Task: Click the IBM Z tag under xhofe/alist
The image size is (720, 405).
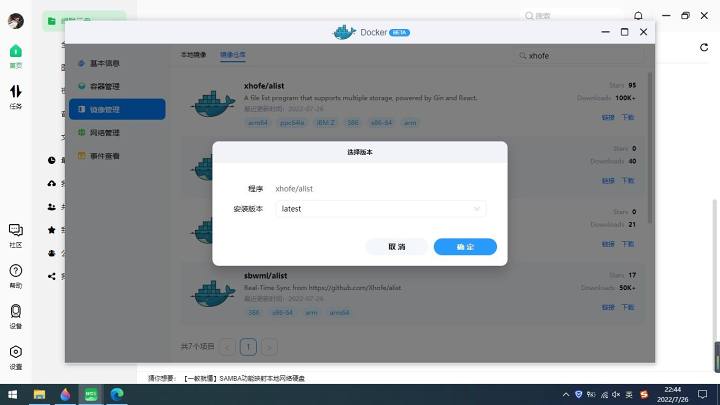Action: pos(326,123)
